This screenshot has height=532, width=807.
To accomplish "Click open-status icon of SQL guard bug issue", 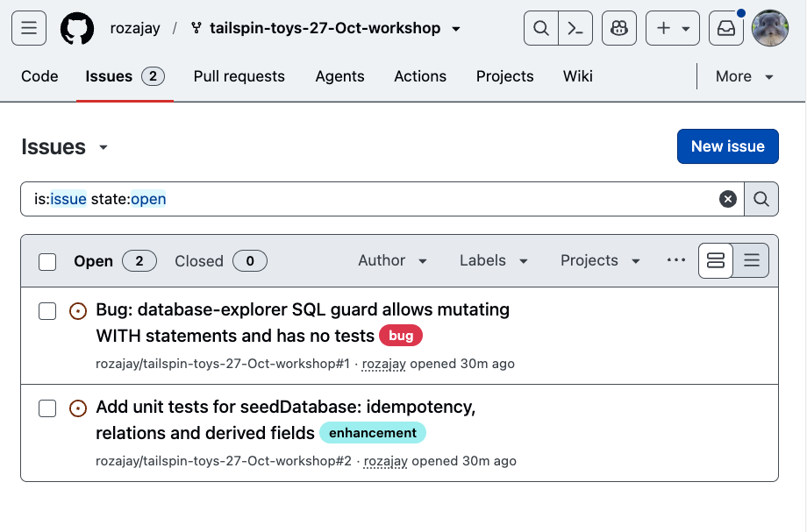I will click(x=78, y=311).
